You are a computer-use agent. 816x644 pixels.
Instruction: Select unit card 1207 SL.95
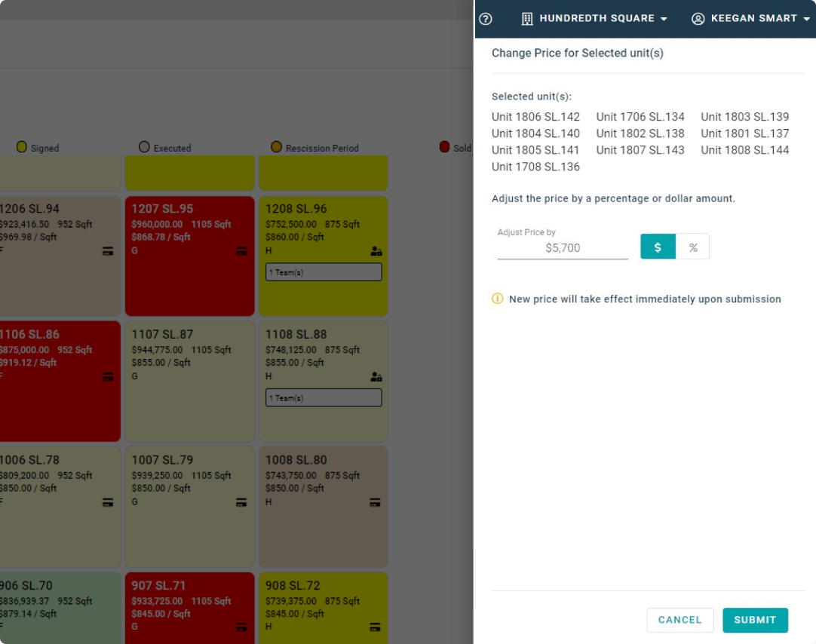189,256
